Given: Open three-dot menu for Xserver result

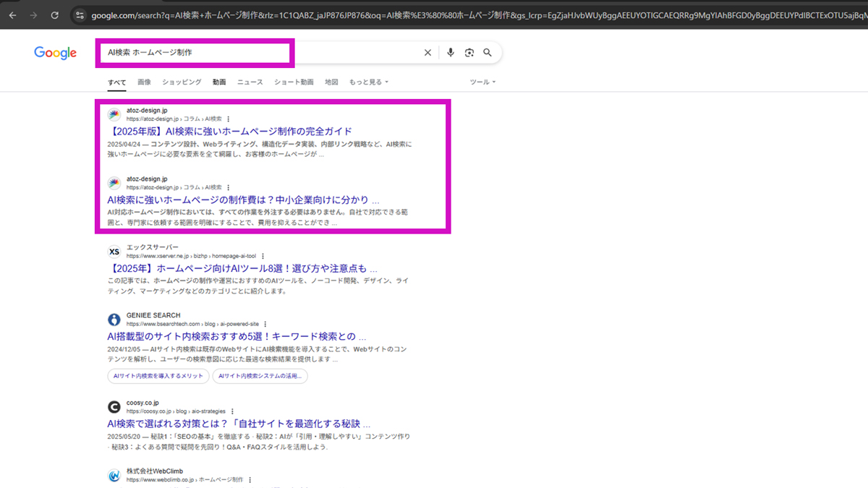Looking at the screenshot, I should click(263, 256).
